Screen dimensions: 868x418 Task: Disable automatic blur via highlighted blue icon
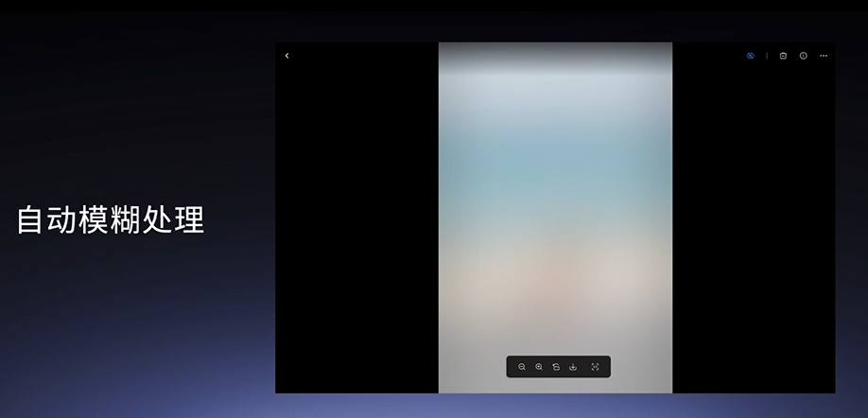(x=751, y=56)
